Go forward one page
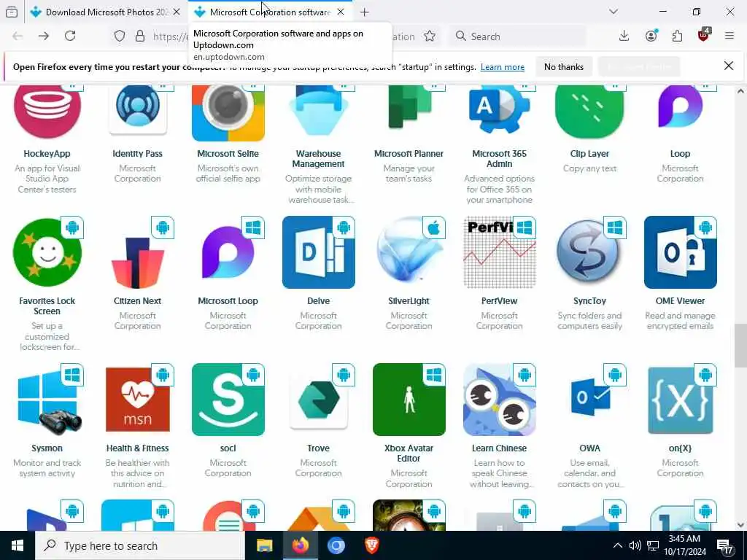This screenshot has width=747, height=560. 43,36
